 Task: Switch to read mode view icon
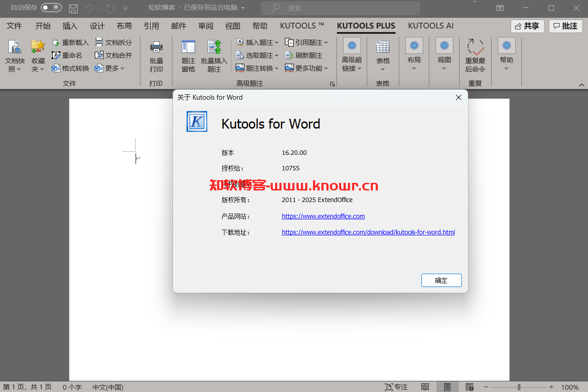pos(425,387)
